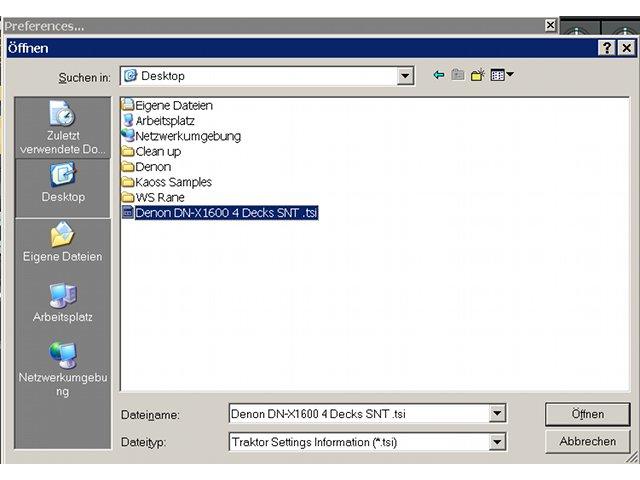This screenshot has height=480, width=640.
Task: Expand the Dateiname dropdown arrow
Action: tap(497, 413)
